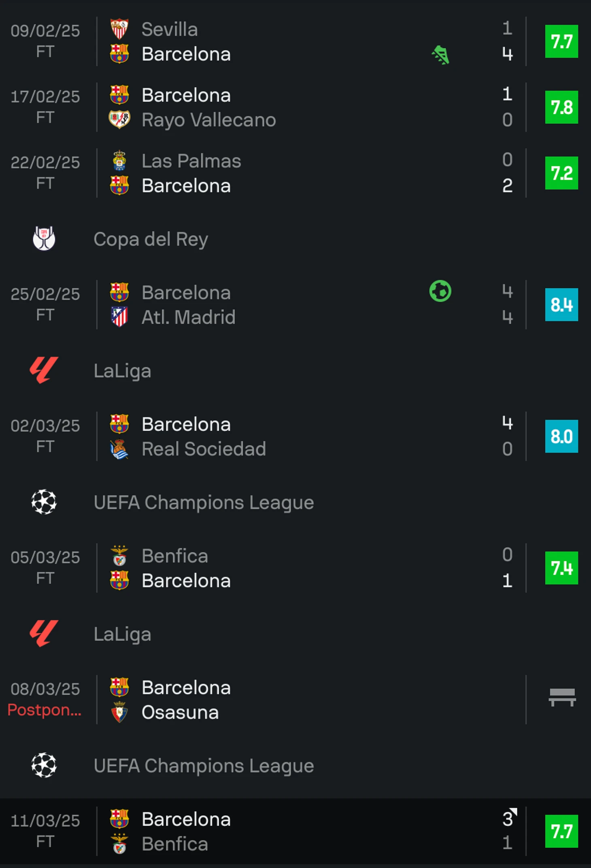The image size is (591, 868).
Task: Click the Las Palmas club crest
Action: [x=119, y=161]
